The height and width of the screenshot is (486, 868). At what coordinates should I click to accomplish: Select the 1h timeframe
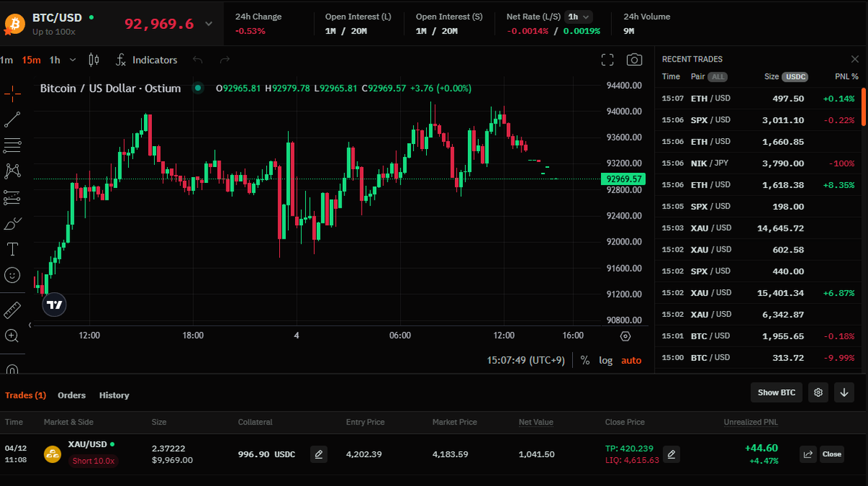click(55, 60)
